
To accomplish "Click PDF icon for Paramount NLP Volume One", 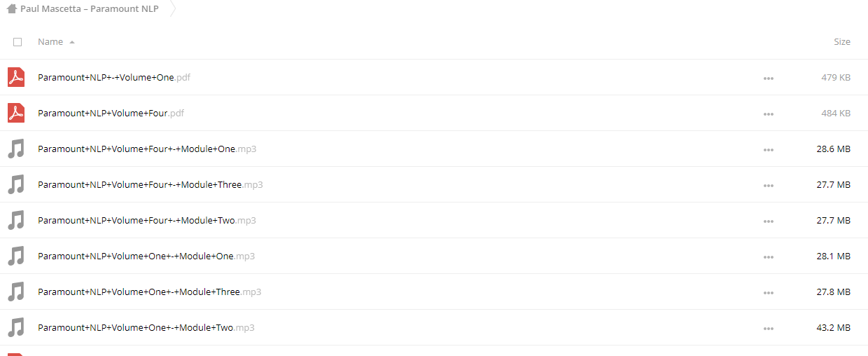I will pyautogui.click(x=16, y=77).
